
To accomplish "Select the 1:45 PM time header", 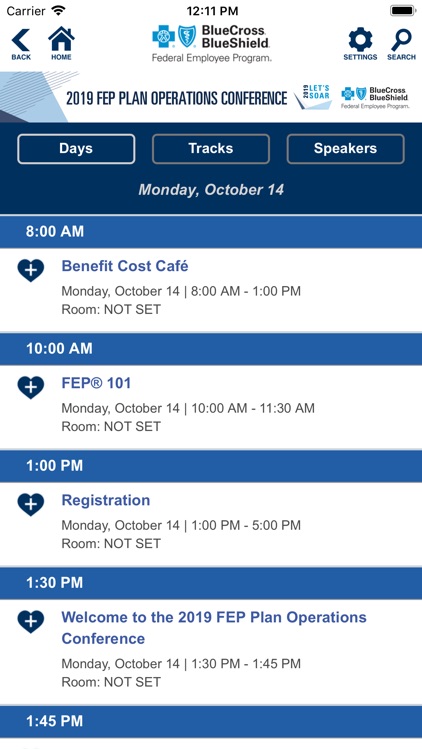I will (x=211, y=721).
